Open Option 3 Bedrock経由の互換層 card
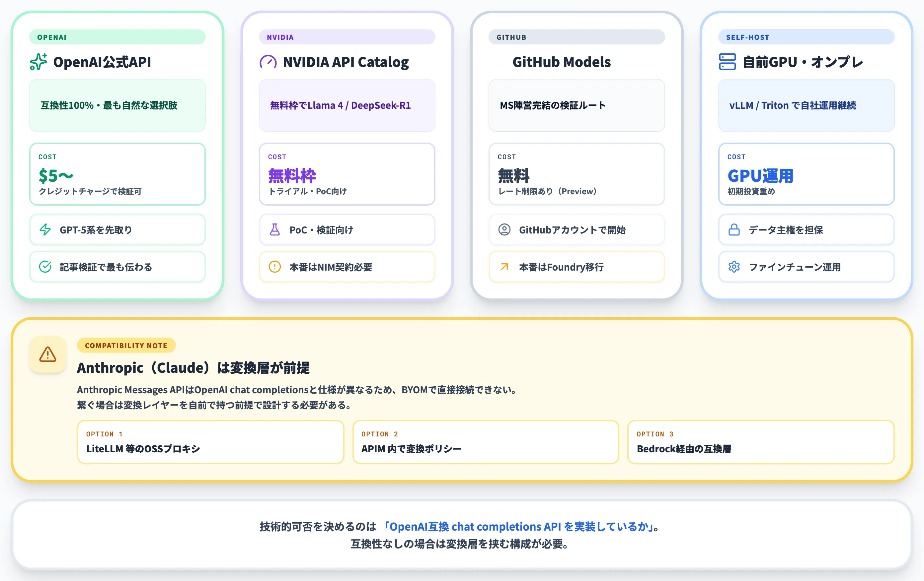Image resolution: width=924 pixels, height=581 pixels. 761,442
